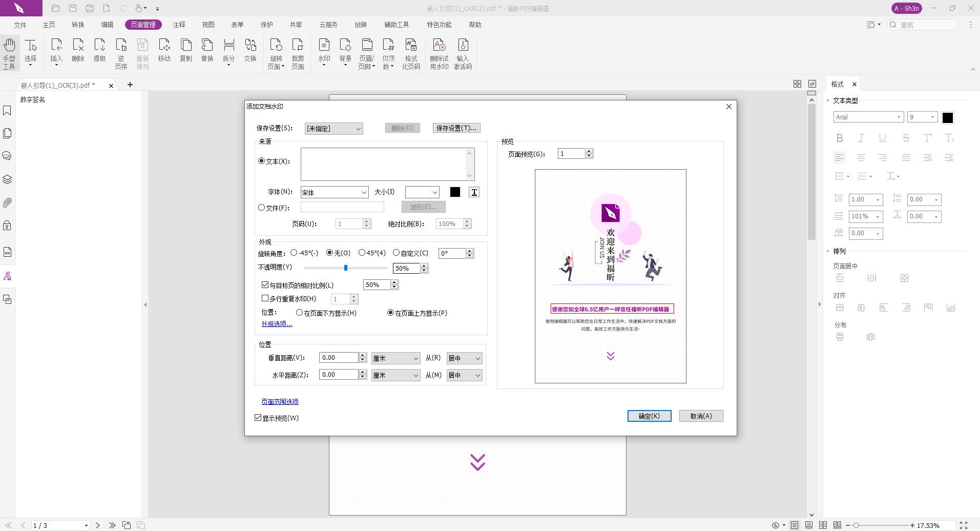Image resolution: width=980 pixels, height=531 pixels.
Task: Open the 注释 menu tab
Action: tap(179, 25)
